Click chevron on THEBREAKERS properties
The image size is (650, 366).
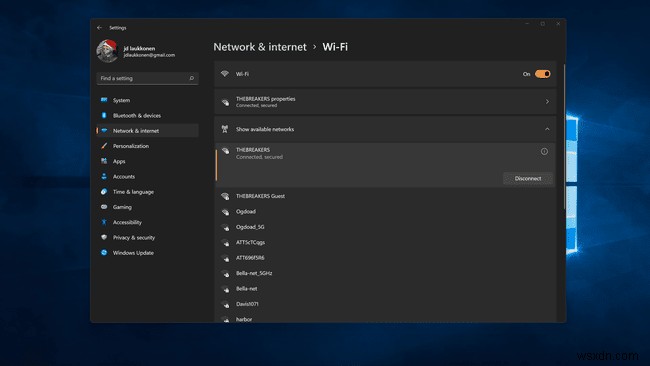point(547,102)
